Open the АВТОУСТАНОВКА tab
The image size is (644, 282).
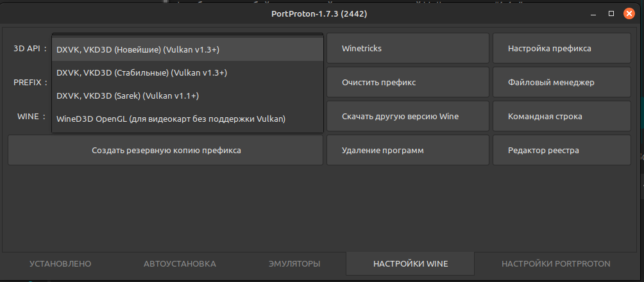coord(180,263)
